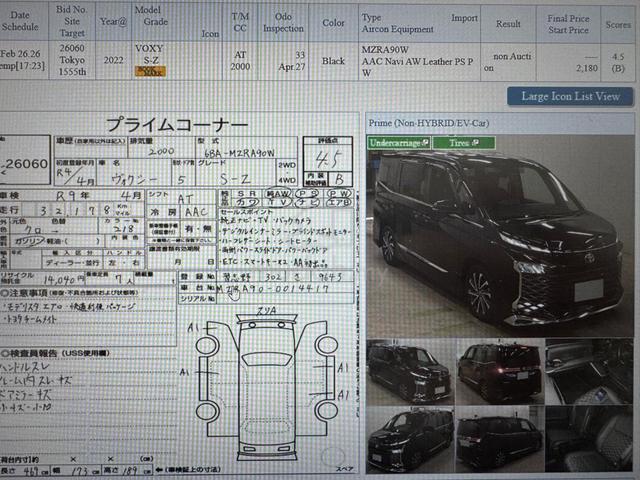This screenshot has width=640, height=480.
Task: Click the AAC air conditioner field
Action: click(x=197, y=212)
